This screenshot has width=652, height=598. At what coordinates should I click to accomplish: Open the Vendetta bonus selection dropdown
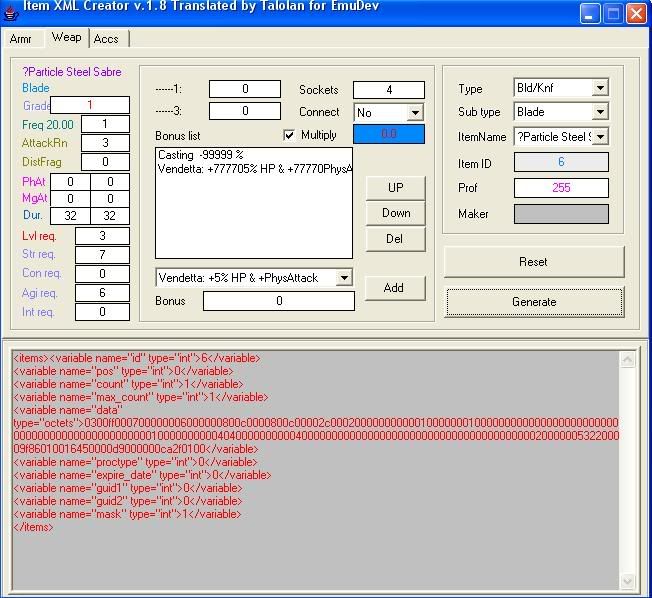pos(344,277)
